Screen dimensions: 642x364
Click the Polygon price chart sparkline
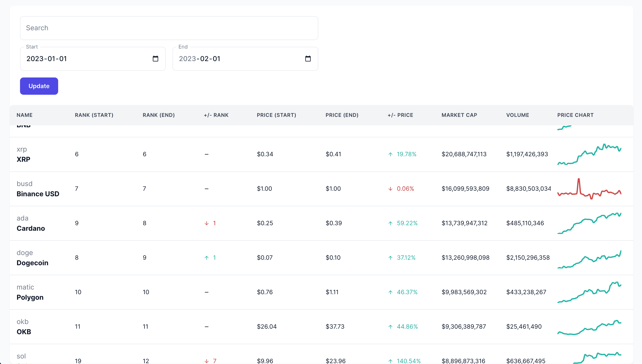(x=589, y=292)
